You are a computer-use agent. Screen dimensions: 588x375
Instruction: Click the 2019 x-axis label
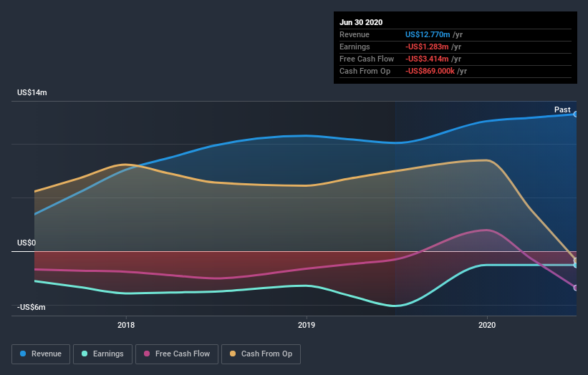[x=307, y=325]
